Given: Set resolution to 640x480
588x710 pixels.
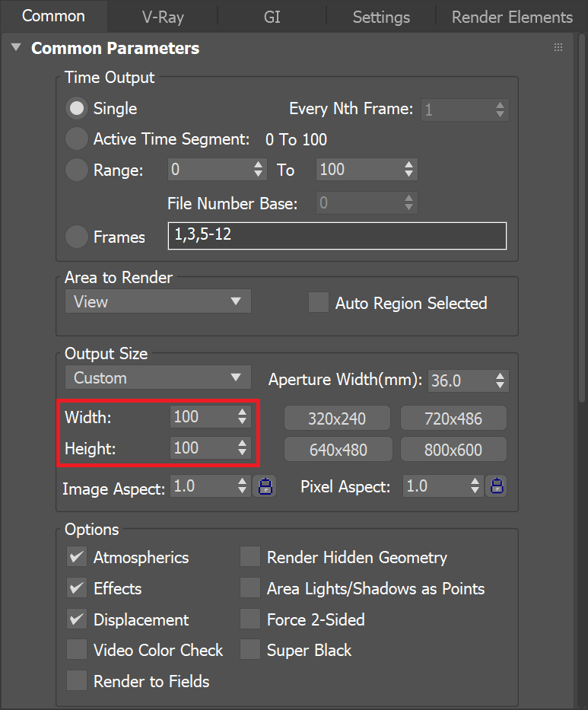Looking at the screenshot, I should pyautogui.click(x=337, y=449).
